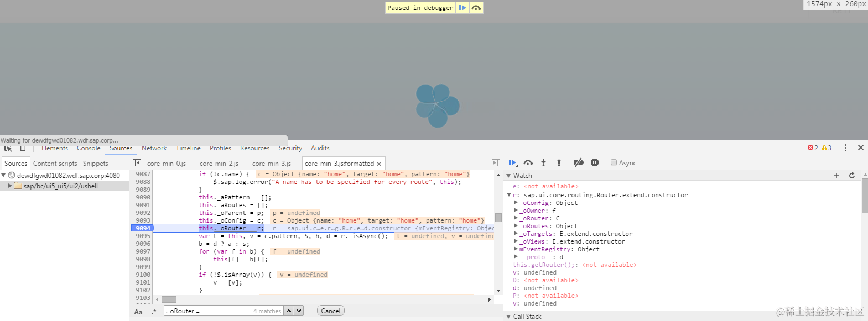Close the DevTools panel
Viewport: 868px width, 321px height.
point(861,148)
